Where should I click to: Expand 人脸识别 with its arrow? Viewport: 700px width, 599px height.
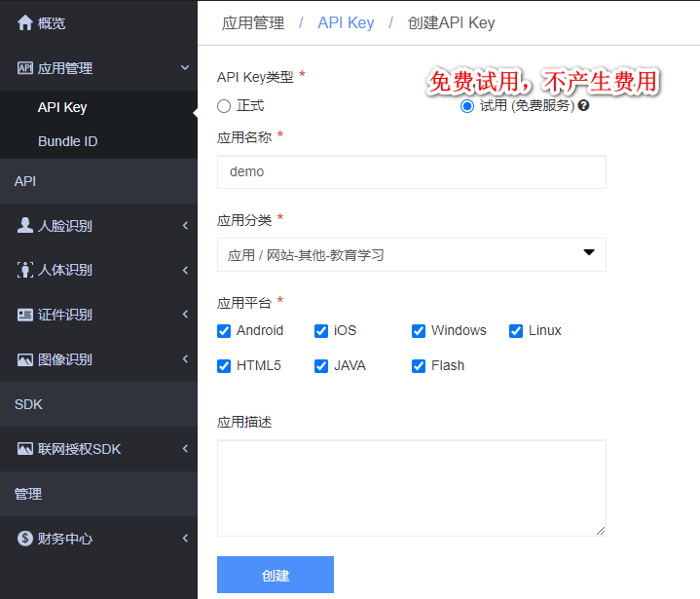[x=185, y=226]
